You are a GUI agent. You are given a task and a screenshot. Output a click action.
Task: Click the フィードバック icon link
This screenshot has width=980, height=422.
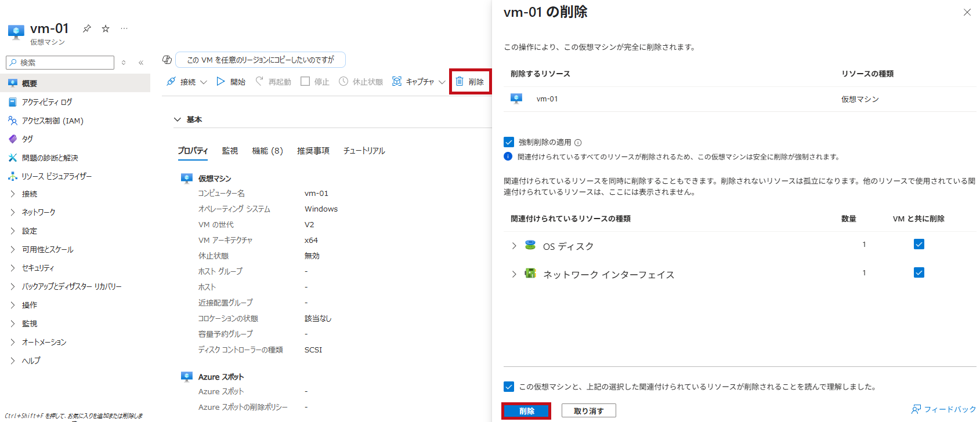pos(944,409)
